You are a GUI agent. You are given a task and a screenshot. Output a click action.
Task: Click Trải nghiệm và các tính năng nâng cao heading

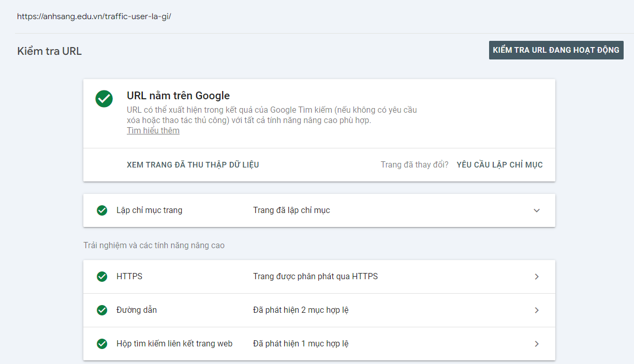click(154, 246)
